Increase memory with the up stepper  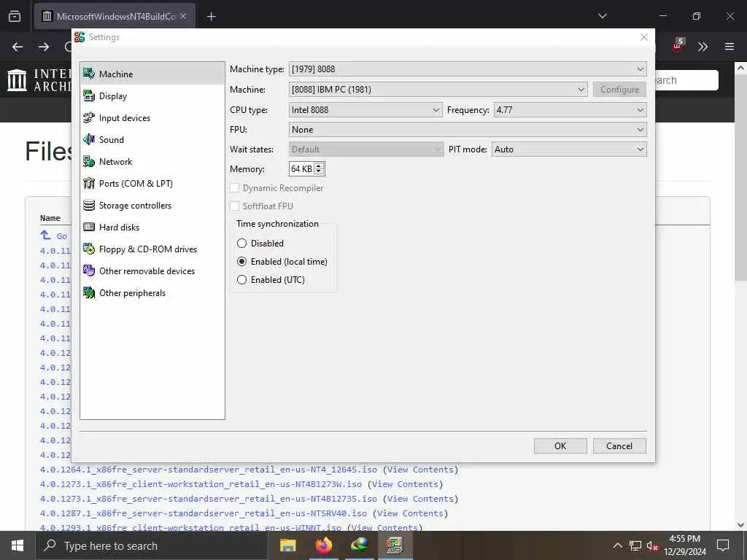[x=320, y=166]
